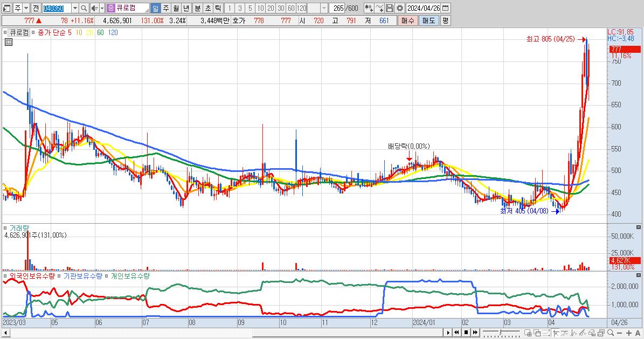Toggle the small square beside 큐로컴 label

tap(5, 32)
